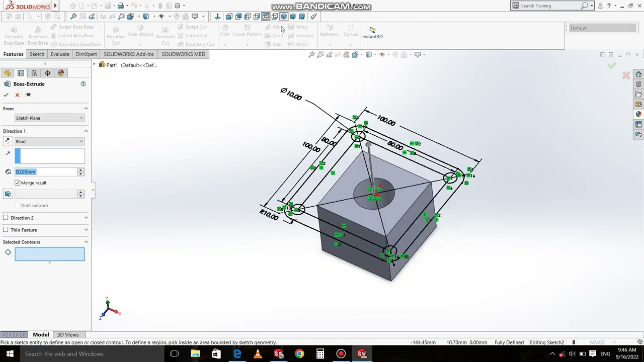This screenshot has height=362, width=644.
Task: Open Default configuration dropdown
Action: pos(602,28)
